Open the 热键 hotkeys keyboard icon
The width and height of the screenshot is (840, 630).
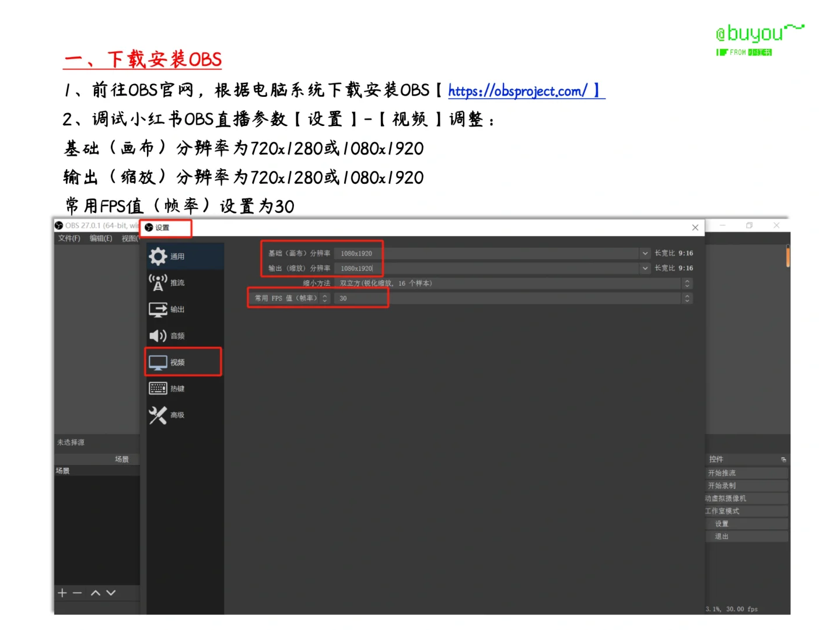pyautogui.click(x=158, y=388)
